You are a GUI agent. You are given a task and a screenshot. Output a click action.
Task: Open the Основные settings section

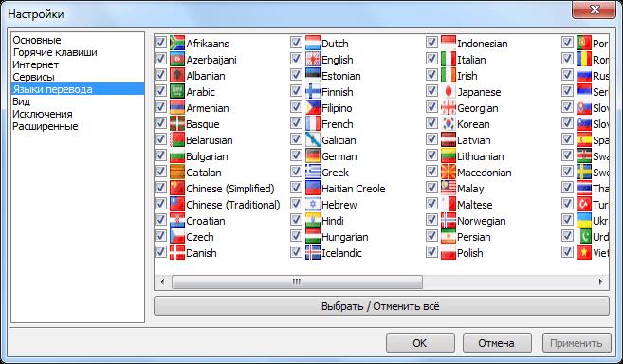pos(37,40)
